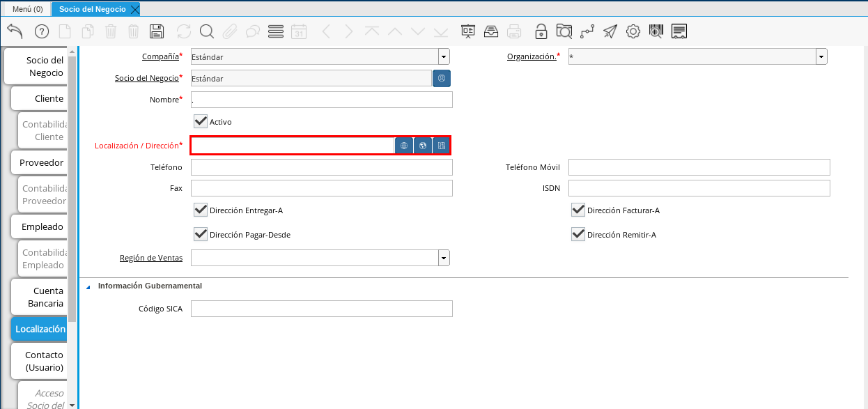The image size is (868, 409).
Task: Click the Copy record icon
Action: tap(88, 31)
